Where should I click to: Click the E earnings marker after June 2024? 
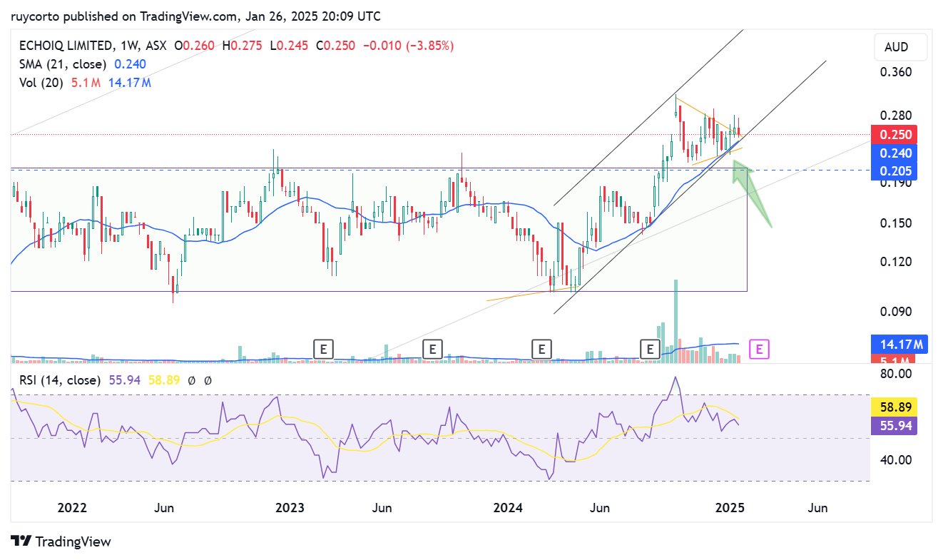click(x=651, y=349)
